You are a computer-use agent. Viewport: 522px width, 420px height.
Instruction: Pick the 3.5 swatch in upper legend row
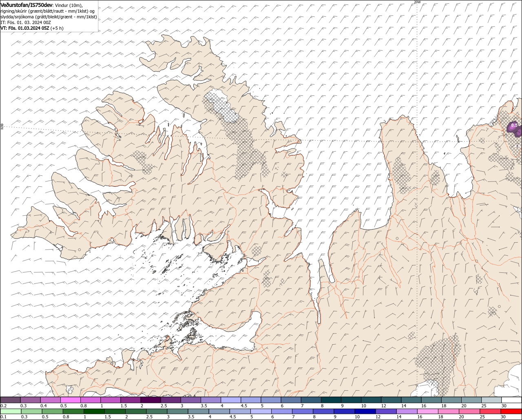click(x=211, y=400)
